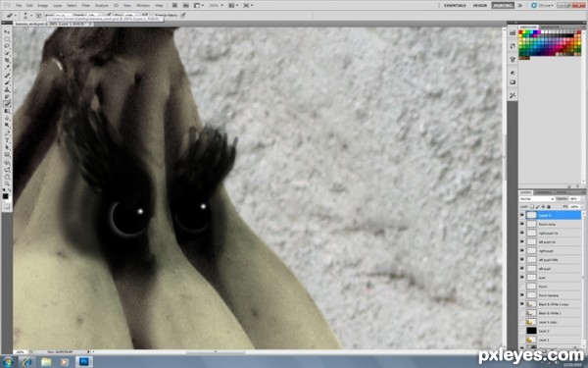Open the View Extras dropdown
The image size is (588, 368).
click(199, 5)
